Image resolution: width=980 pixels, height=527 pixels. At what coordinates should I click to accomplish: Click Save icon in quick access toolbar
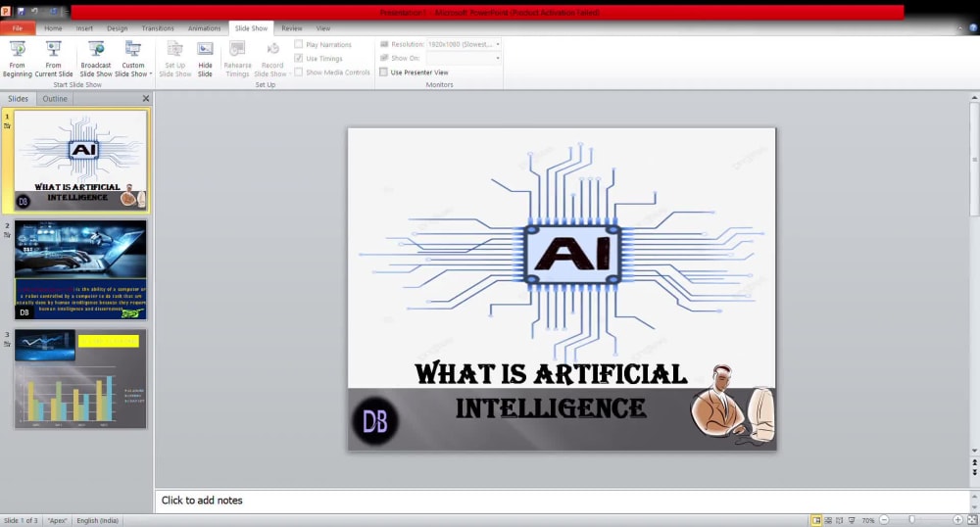click(x=21, y=11)
